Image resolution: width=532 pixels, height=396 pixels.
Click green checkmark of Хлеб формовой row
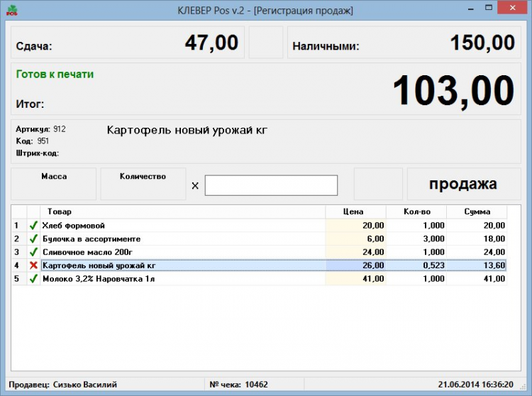pos(33,225)
